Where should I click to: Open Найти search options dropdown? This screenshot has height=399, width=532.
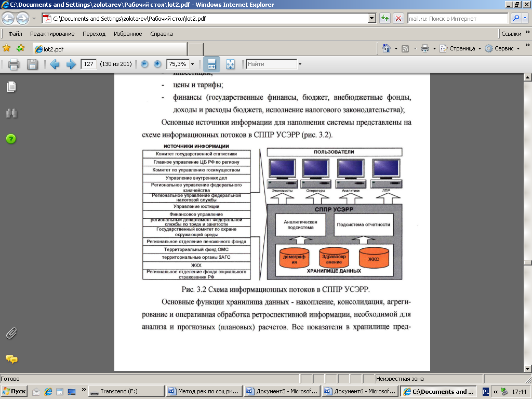point(300,64)
